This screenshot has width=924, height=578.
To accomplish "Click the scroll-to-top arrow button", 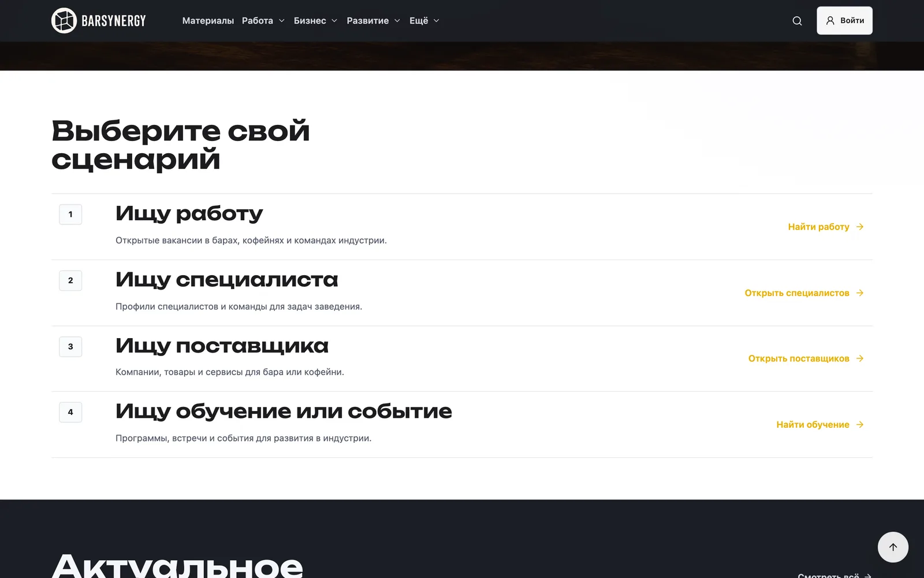I will point(893,547).
